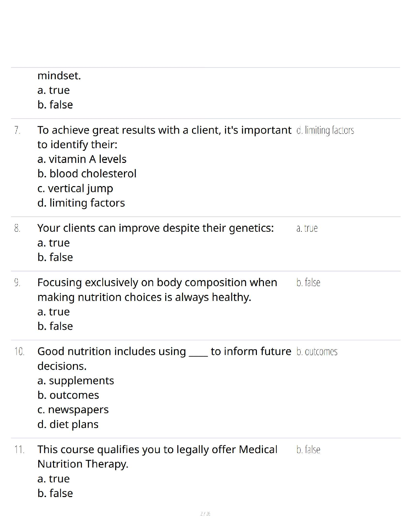Select 'b. false' under question 11
Image resolution: width=411 pixels, height=532 pixels.
click(55, 493)
